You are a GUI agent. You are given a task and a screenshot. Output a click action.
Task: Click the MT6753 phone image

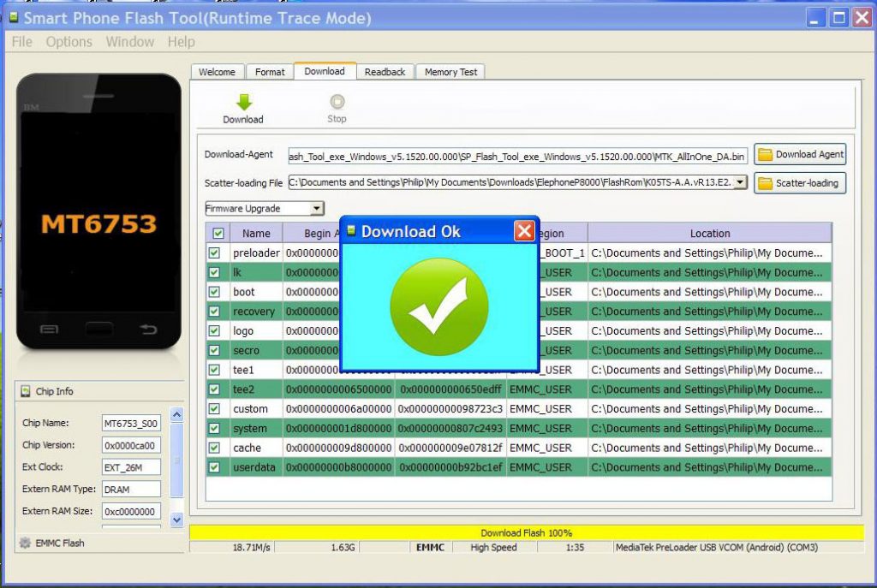point(98,211)
